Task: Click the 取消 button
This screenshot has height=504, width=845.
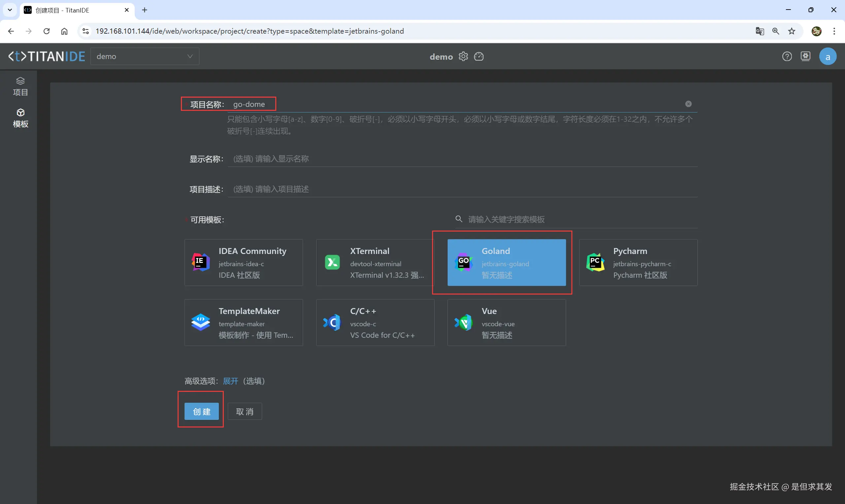Action: tap(245, 412)
